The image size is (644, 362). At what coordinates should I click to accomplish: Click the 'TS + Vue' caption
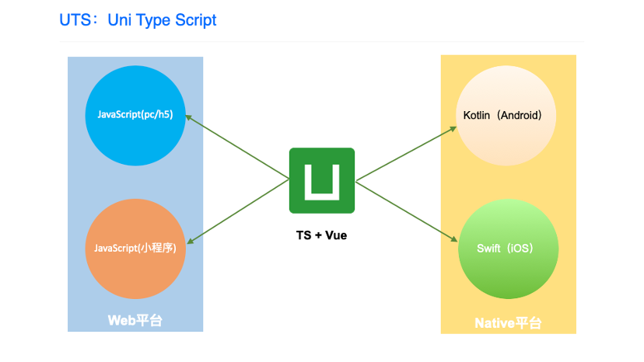coord(320,235)
